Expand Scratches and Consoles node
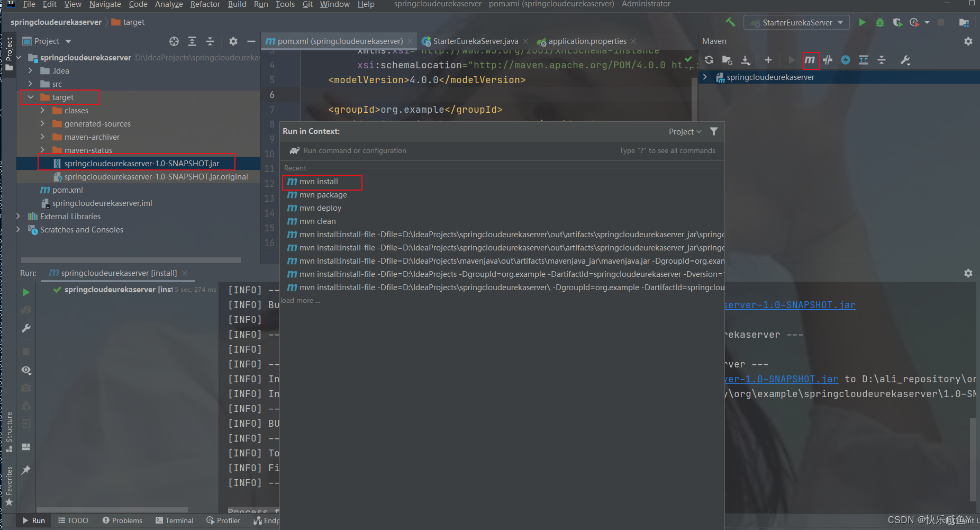Screen dimensions: 980x530 click(x=19, y=229)
